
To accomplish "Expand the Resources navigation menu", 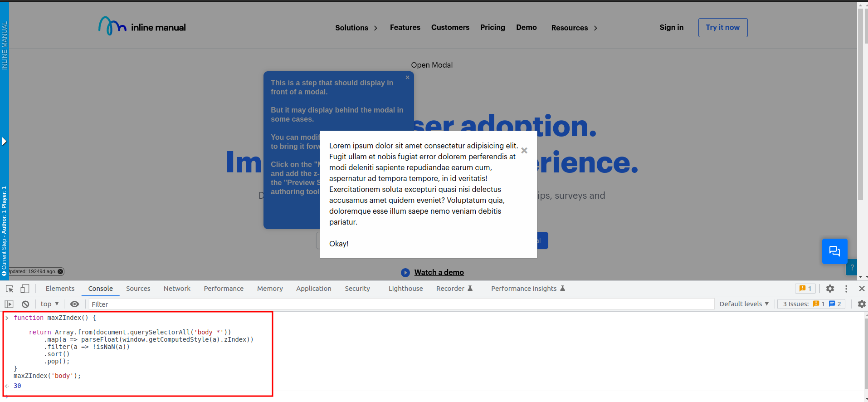I will click(x=574, y=28).
